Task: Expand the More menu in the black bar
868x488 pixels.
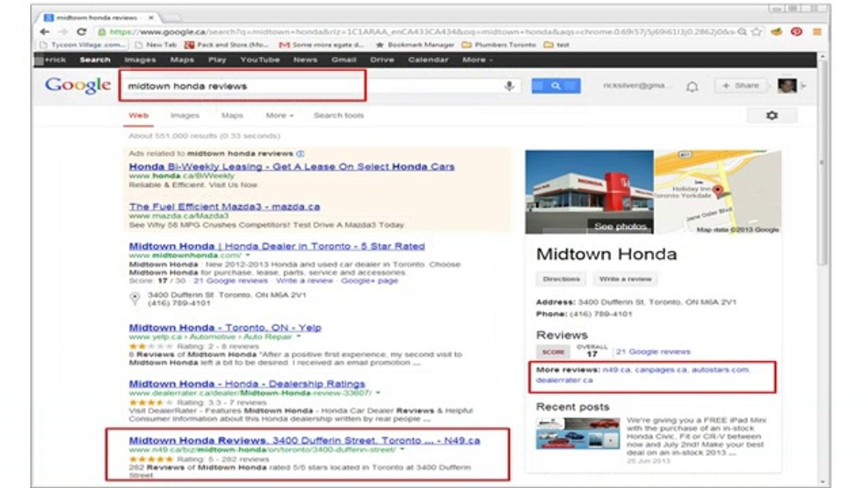Action: 477,60
